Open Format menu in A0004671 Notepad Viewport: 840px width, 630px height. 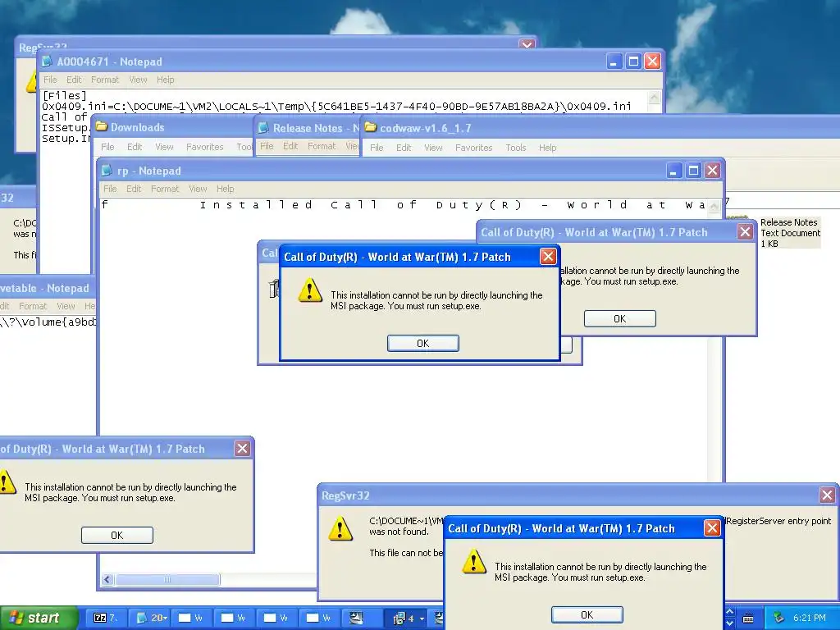(105, 80)
